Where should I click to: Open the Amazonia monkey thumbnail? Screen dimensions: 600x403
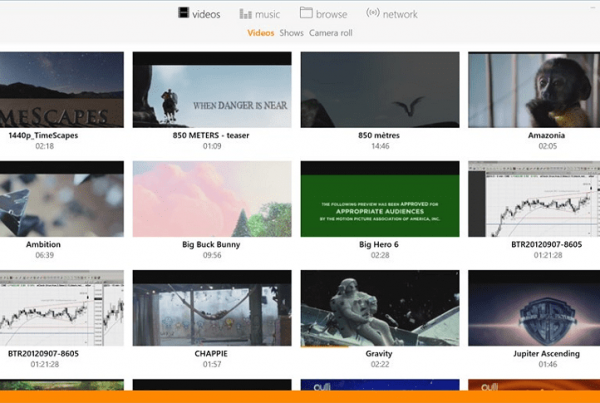[534, 90]
